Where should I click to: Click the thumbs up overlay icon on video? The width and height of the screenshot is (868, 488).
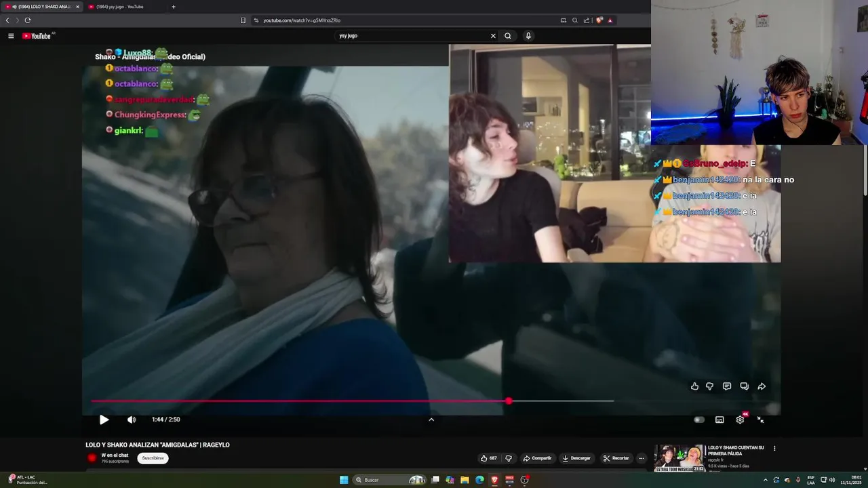point(694,386)
